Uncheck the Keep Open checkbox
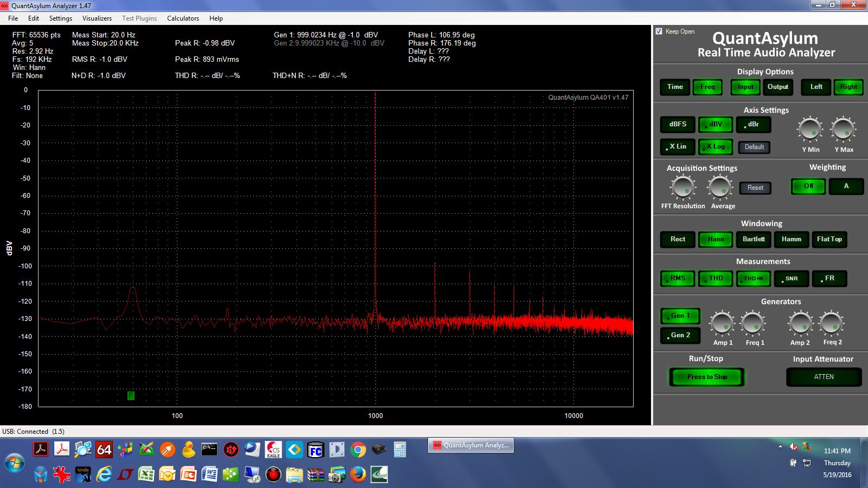 (659, 31)
